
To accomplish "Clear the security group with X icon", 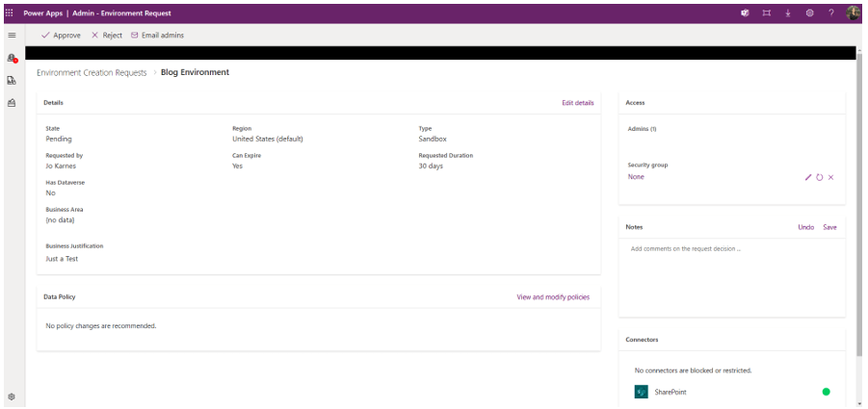I will [830, 177].
